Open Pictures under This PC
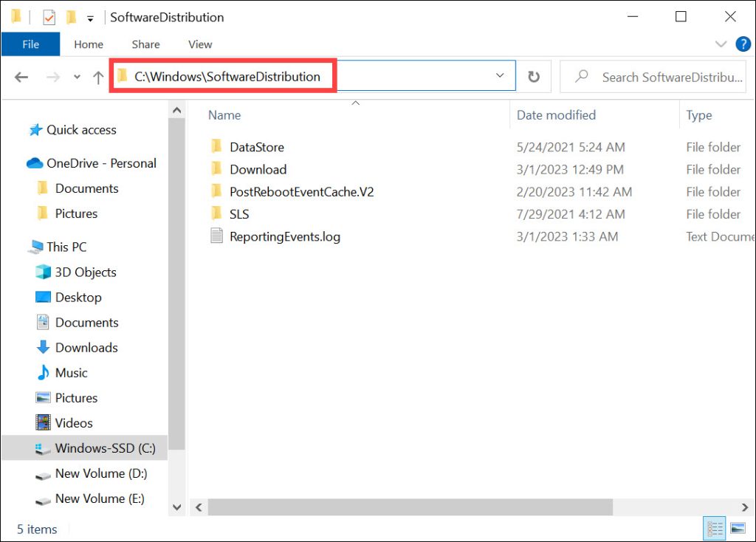 point(76,398)
